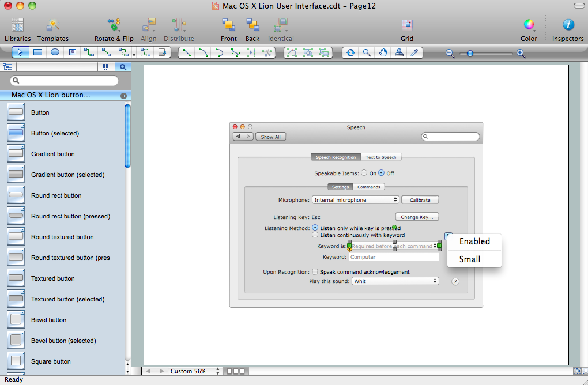Screen dimensions: 588x385
Task: Click the zoom slider handle
Action: [x=470, y=54]
